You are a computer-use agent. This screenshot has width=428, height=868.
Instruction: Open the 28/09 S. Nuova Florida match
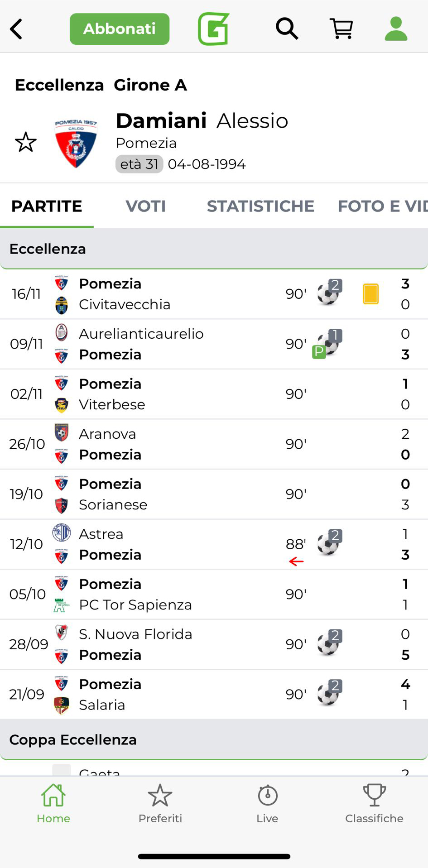pos(181,644)
